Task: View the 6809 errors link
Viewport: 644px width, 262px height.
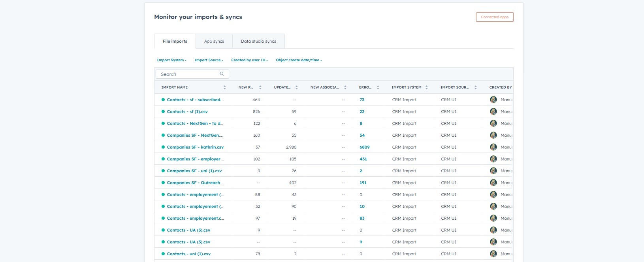Action: click(x=364, y=147)
